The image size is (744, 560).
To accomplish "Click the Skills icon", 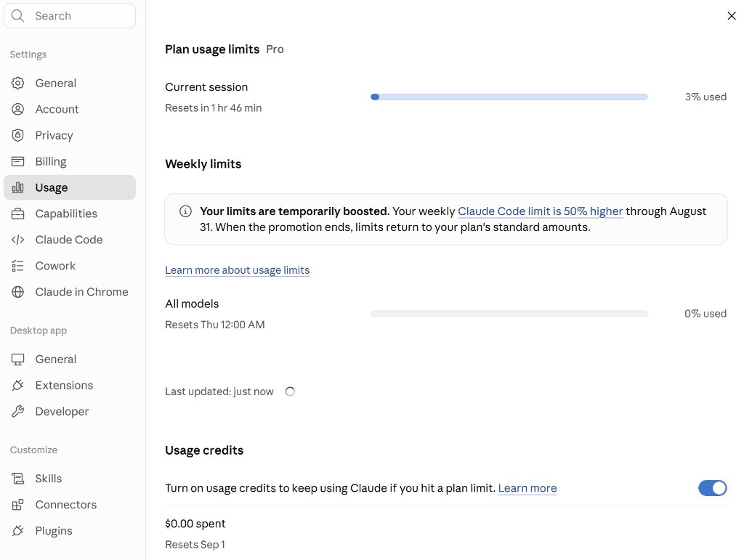I will (x=17, y=479).
